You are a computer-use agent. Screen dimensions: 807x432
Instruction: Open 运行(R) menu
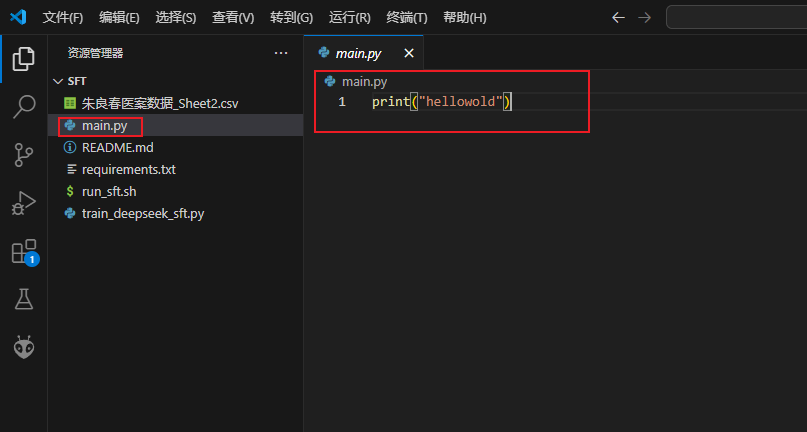click(349, 18)
